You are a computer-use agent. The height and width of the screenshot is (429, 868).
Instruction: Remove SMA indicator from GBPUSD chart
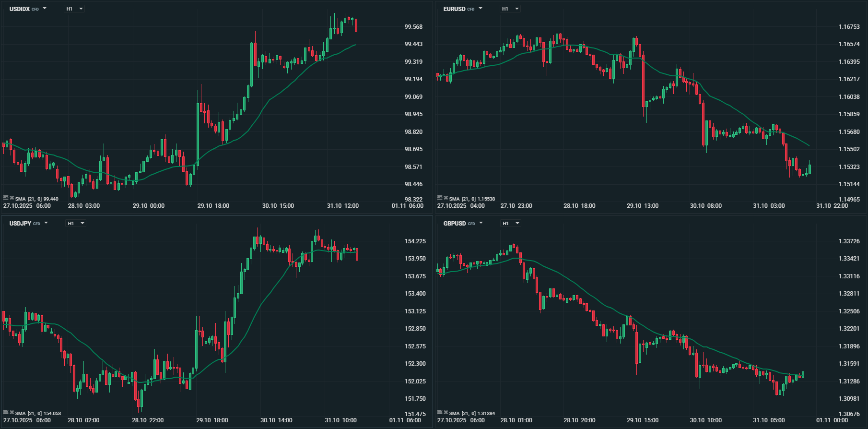(x=446, y=412)
